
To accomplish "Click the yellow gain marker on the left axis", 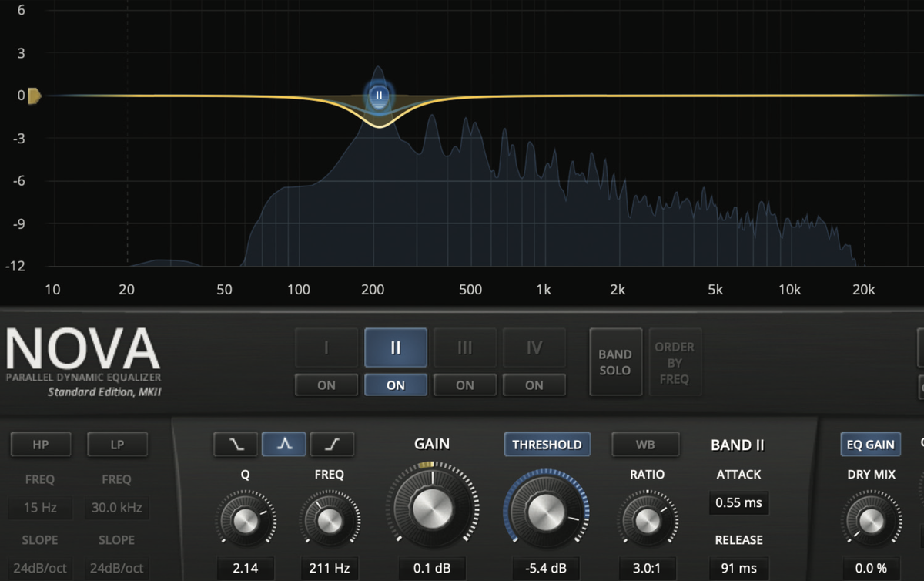I will click(x=32, y=95).
